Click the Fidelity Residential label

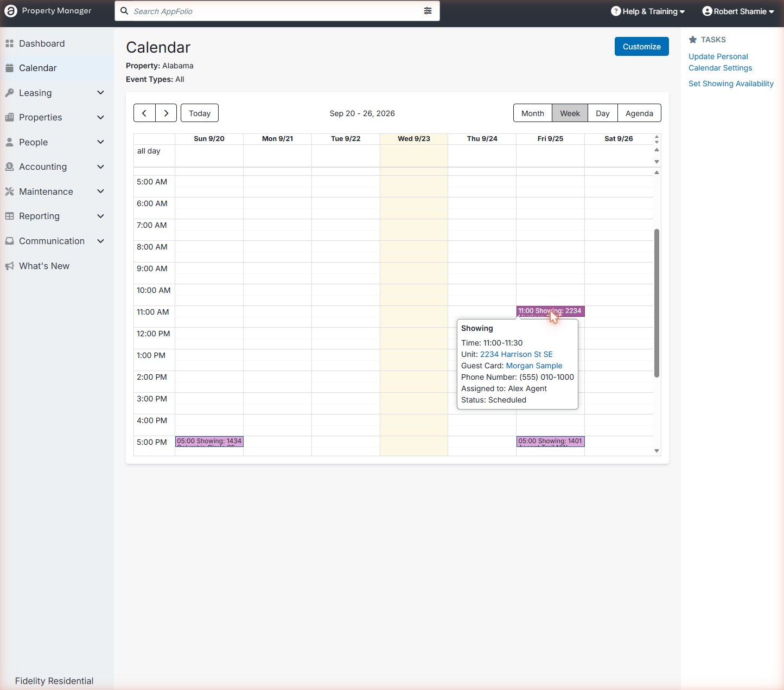(54, 681)
